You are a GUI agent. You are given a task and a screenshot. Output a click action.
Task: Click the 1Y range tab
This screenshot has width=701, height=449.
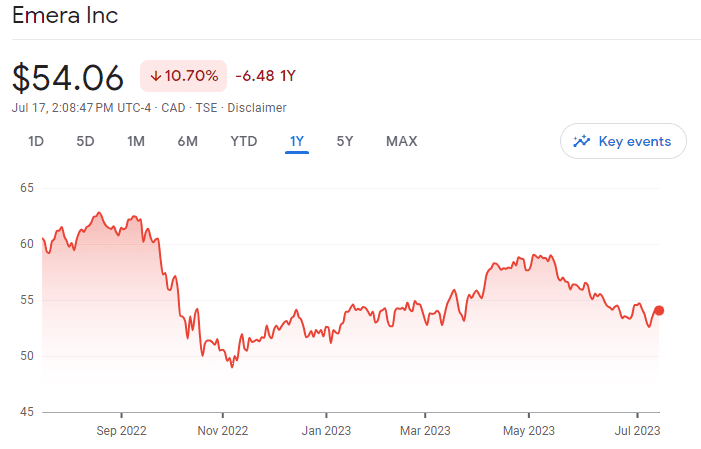(x=296, y=141)
